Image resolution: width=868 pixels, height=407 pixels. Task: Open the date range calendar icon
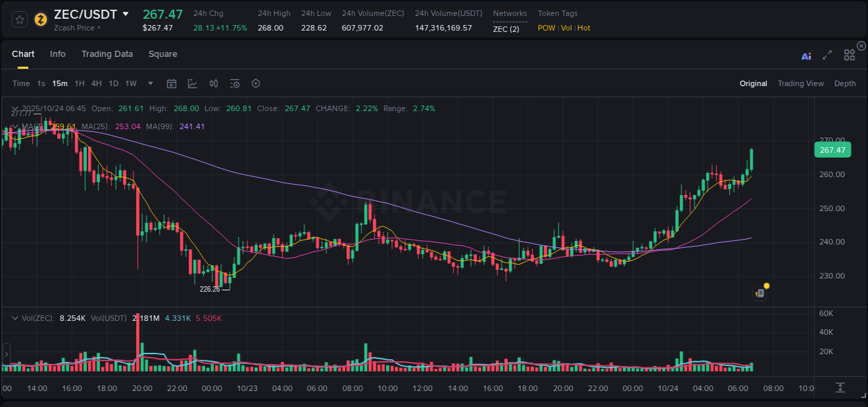(x=172, y=83)
